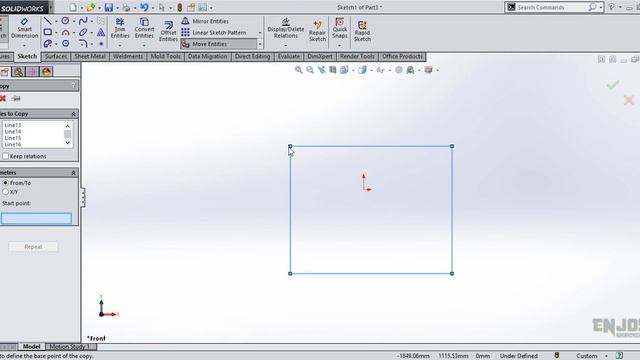Screen dimensions: 640x360
Task: Click the New document icon
Action: tap(73, 7)
